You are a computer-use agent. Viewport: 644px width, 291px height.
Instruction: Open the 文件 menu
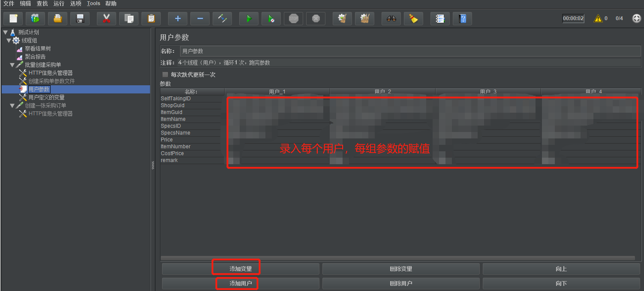tap(9, 3)
